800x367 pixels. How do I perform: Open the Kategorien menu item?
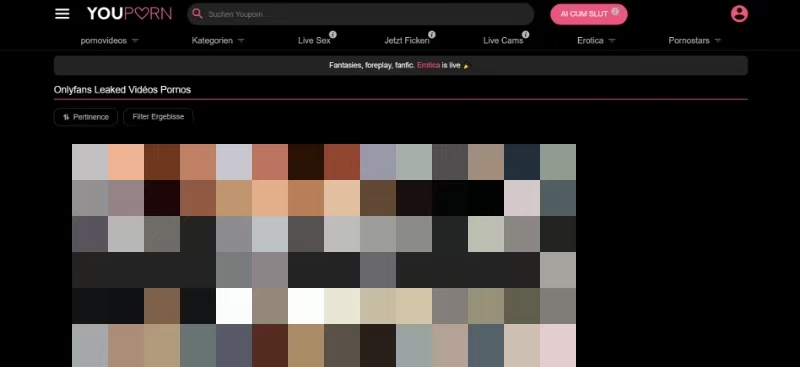point(212,41)
